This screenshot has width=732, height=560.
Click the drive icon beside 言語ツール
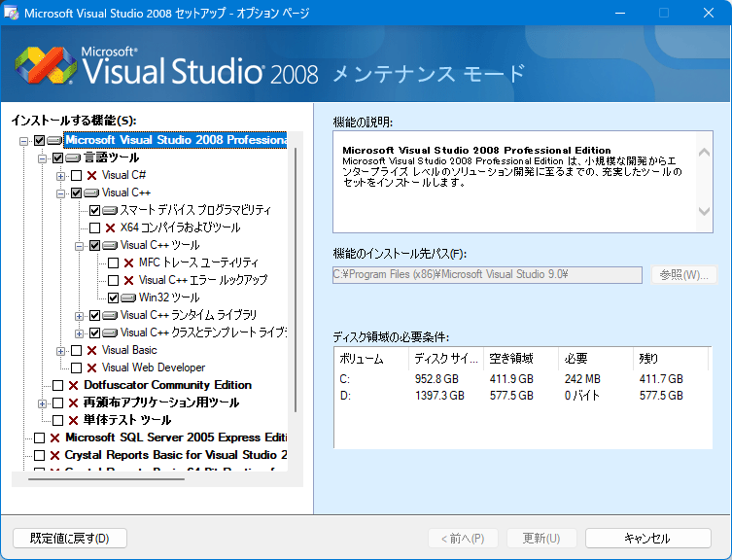coord(73,157)
